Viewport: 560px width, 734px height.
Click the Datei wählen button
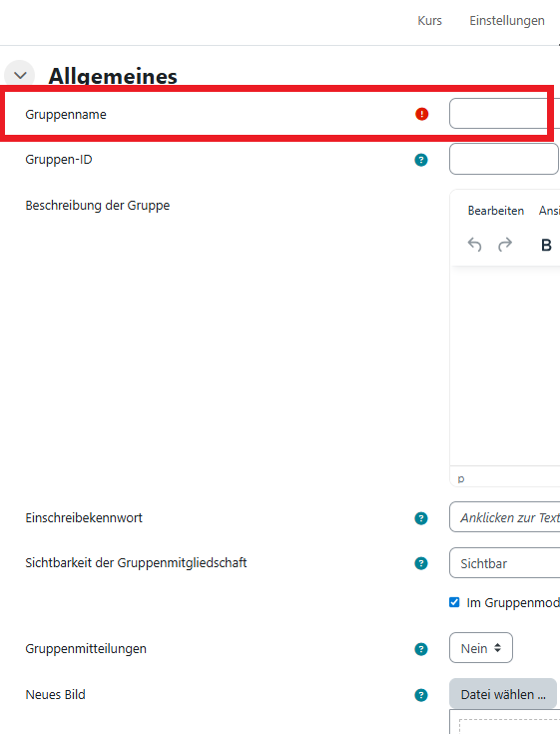coord(503,694)
